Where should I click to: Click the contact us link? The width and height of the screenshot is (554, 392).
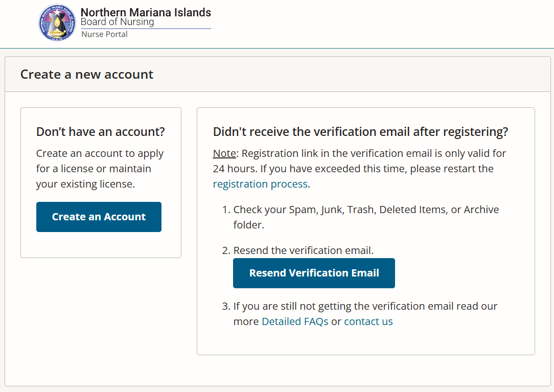[x=368, y=321]
